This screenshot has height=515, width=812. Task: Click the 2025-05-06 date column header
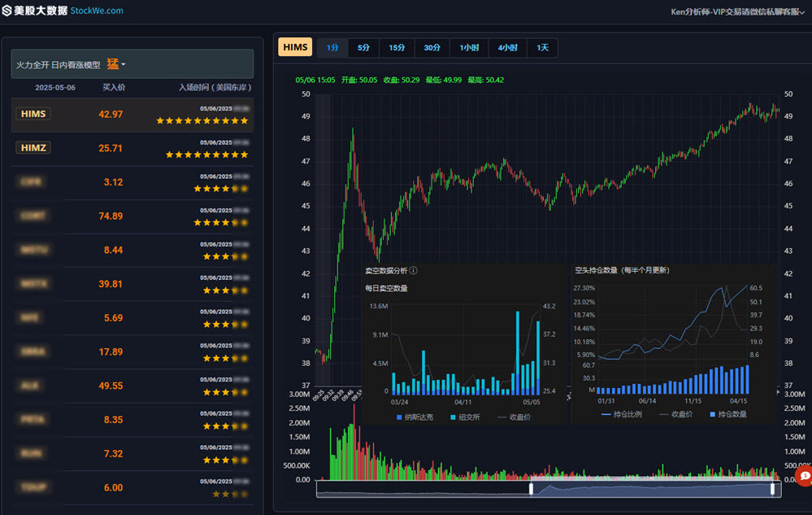coord(55,88)
